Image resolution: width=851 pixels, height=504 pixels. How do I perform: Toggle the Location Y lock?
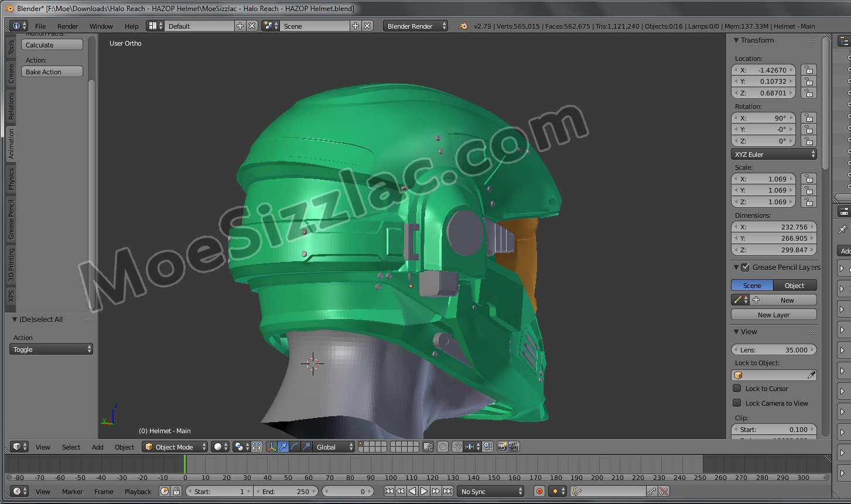[x=808, y=81]
